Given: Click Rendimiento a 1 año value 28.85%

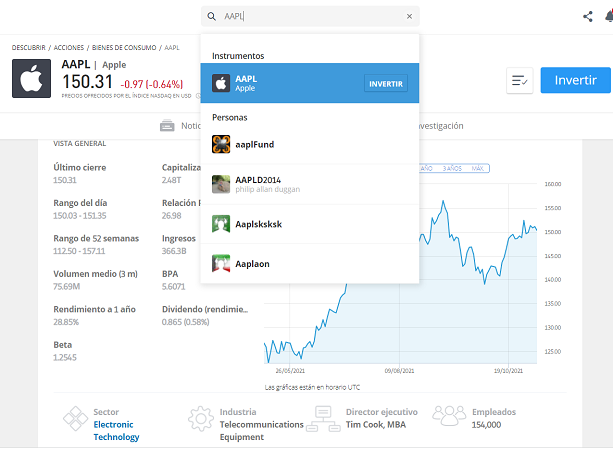Looking at the screenshot, I should [66, 322].
